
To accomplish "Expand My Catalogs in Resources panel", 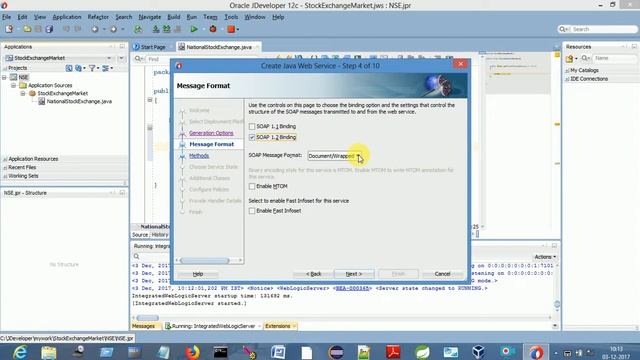I will (x=567, y=71).
